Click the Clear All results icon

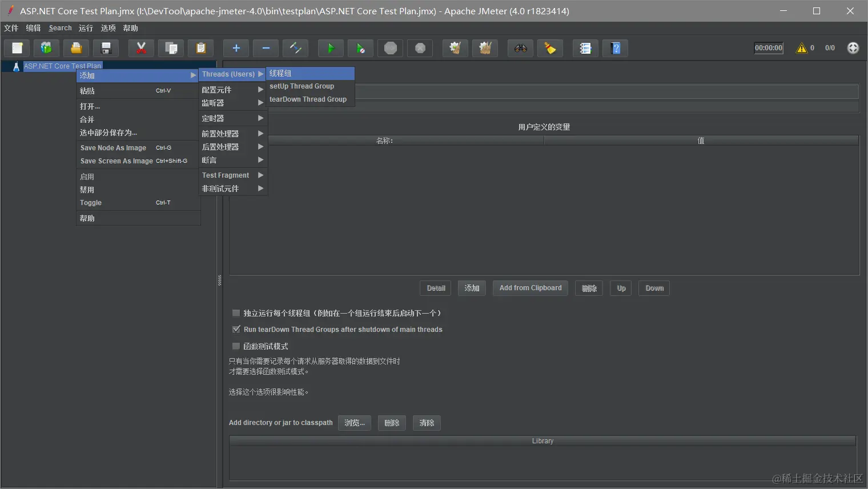pos(485,49)
